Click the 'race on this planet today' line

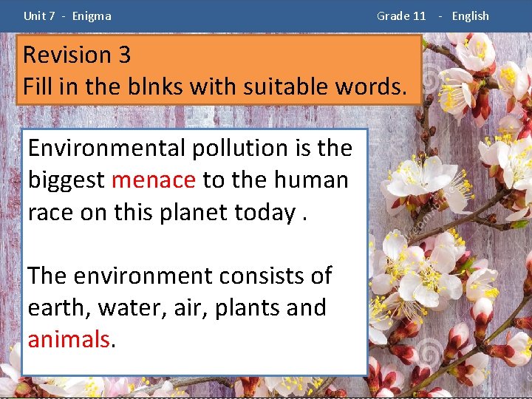click(x=167, y=214)
